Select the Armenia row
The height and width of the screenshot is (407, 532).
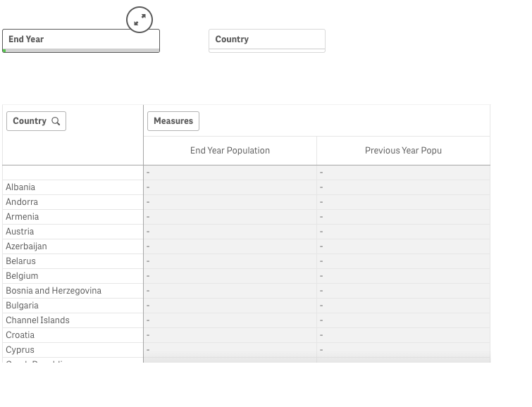(x=23, y=217)
